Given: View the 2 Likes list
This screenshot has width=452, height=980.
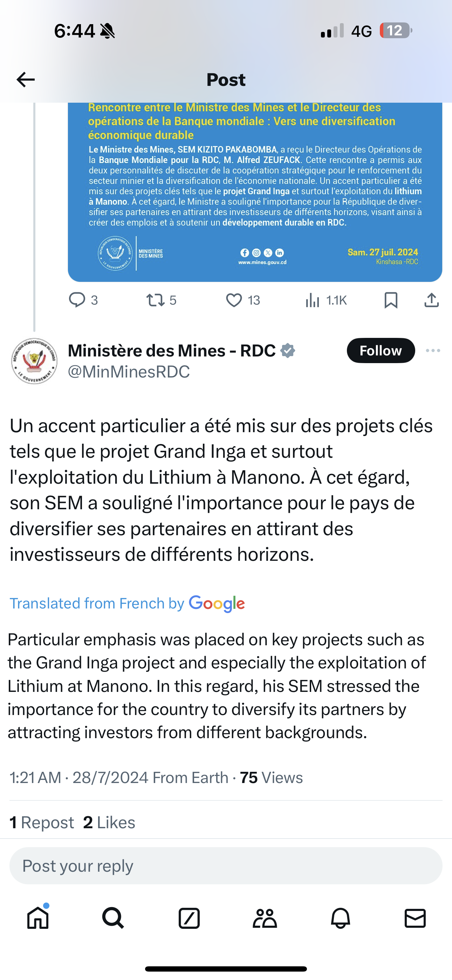Looking at the screenshot, I should (109, 823).
